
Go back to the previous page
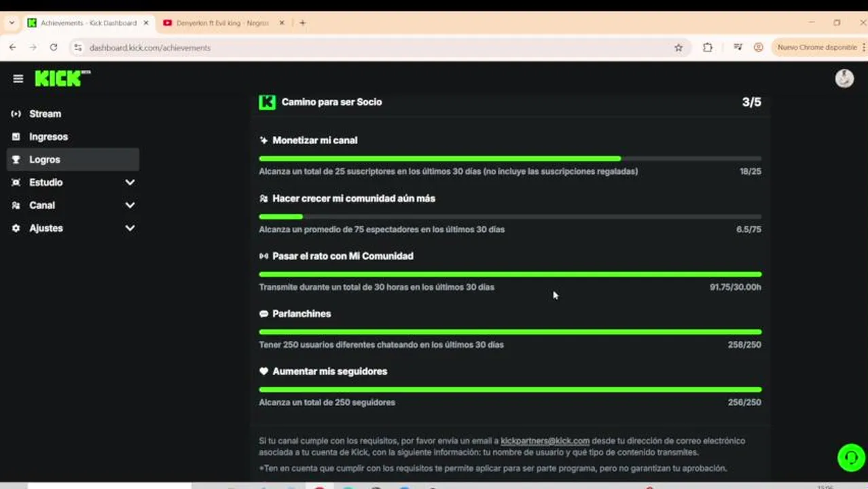(x=13, y=48)
